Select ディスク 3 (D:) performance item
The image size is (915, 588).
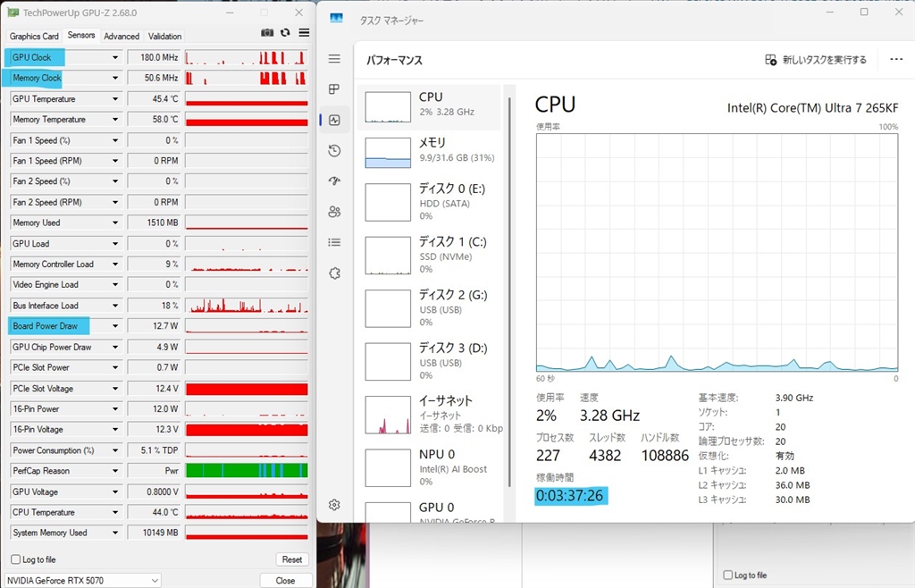[429, 361]
